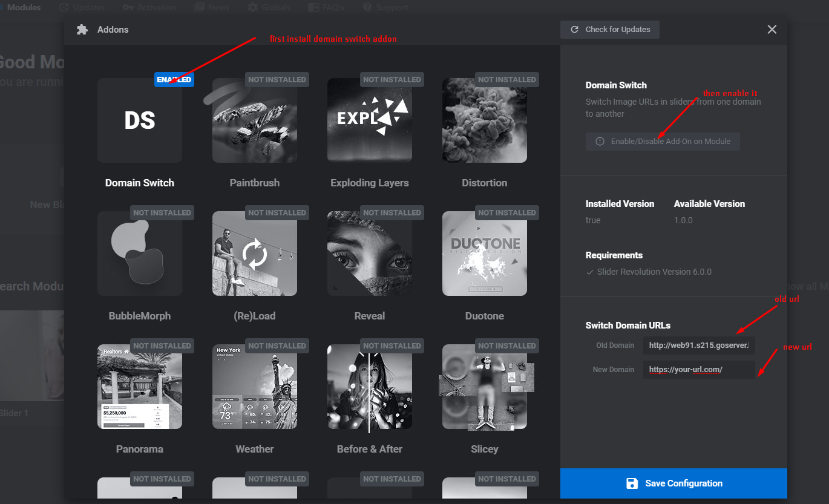
Task: Click Not Installed badge on Before & After
Action: [x=392, y=345]
